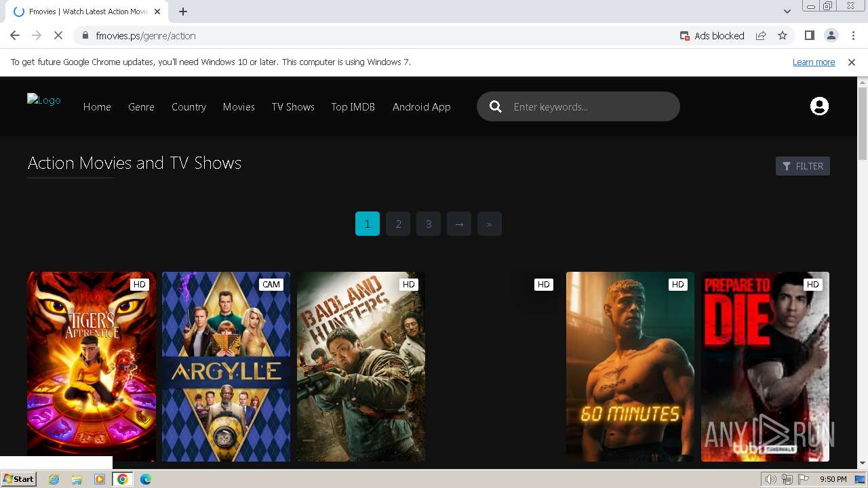Screen dimensions: 868x488
Task: Open Top IMDB page
Action: (353, 107)
